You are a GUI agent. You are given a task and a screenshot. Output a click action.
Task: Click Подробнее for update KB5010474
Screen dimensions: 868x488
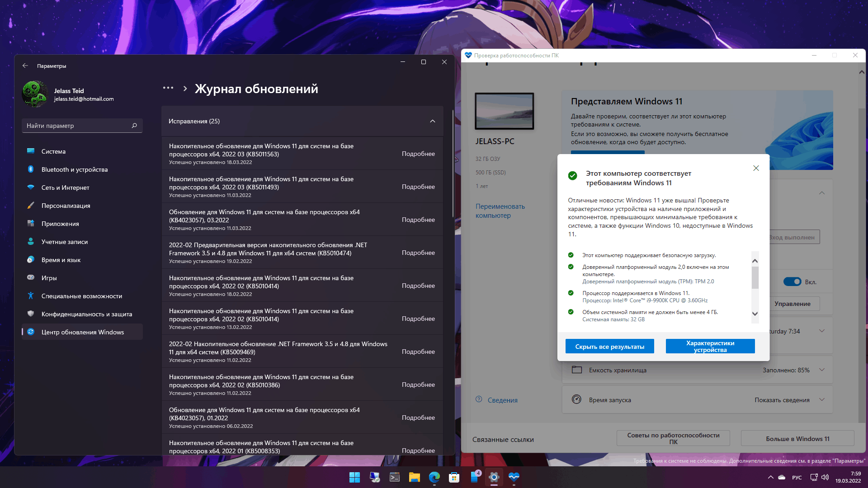[418, 253]
